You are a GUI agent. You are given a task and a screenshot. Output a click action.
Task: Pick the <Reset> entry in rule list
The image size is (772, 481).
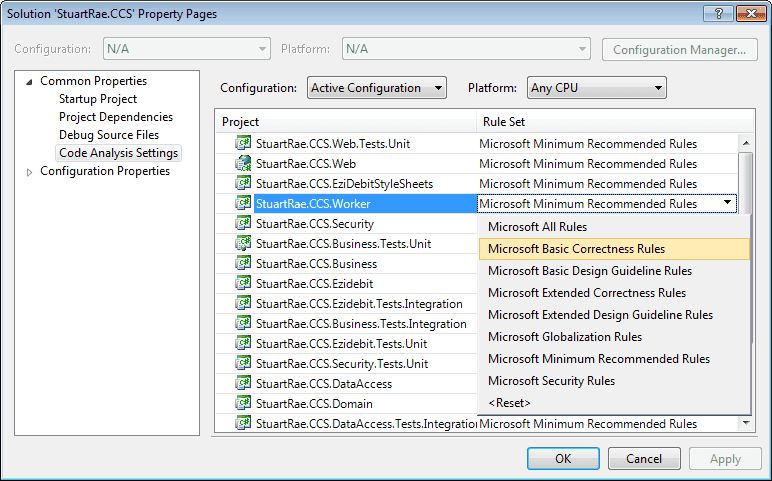509,403
